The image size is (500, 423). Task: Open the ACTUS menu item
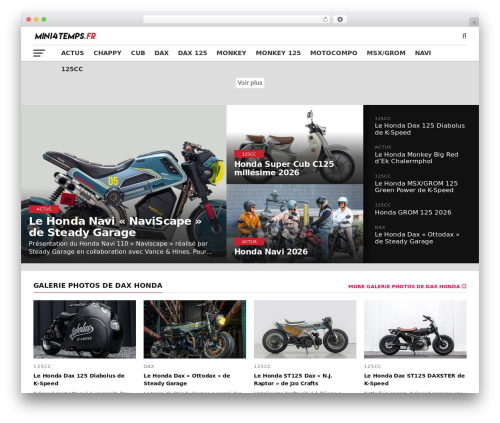tap(72, 53)
